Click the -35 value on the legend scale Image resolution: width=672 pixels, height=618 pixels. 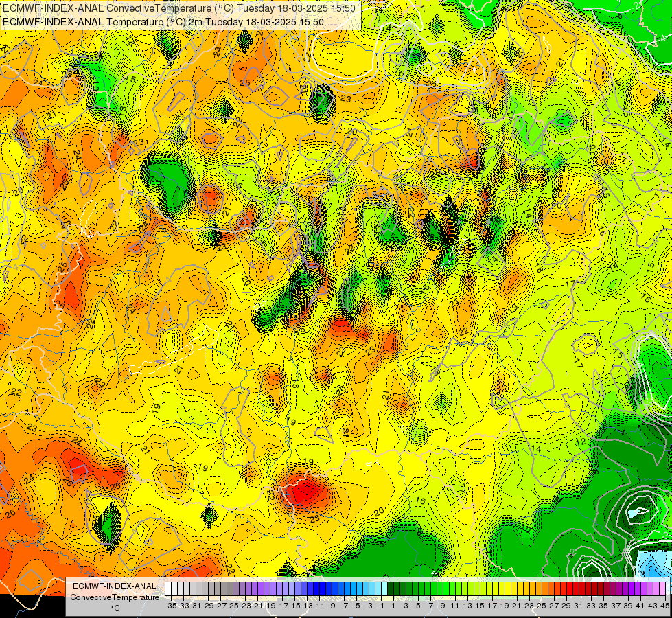coord(170,606)
